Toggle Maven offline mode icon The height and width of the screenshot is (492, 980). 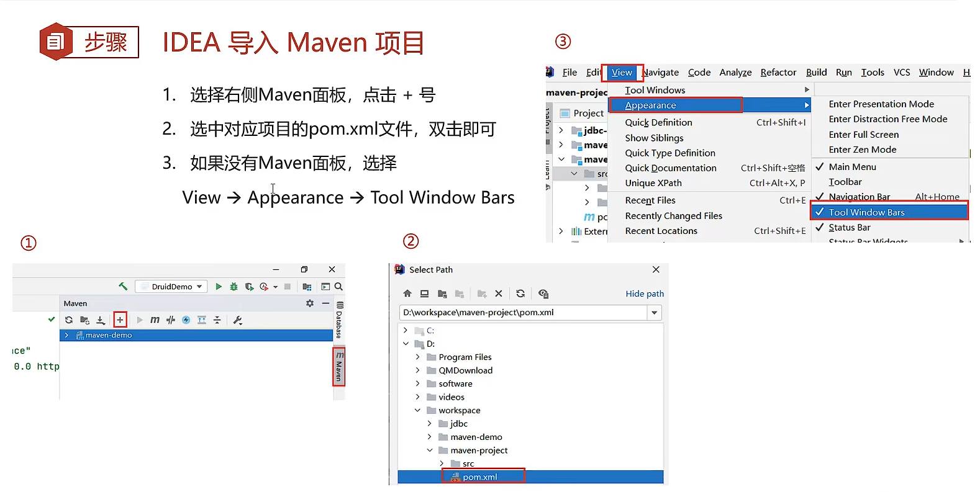170,320
